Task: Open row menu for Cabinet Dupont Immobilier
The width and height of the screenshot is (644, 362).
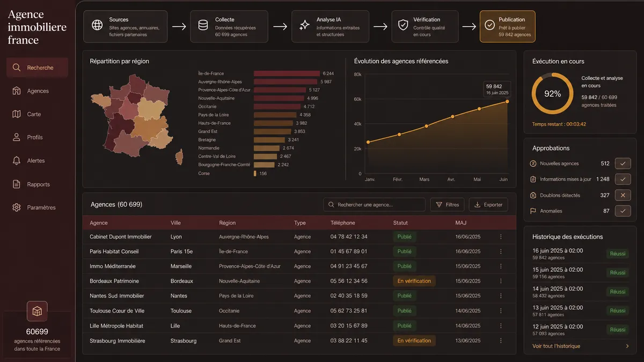Action: (501, 237)
